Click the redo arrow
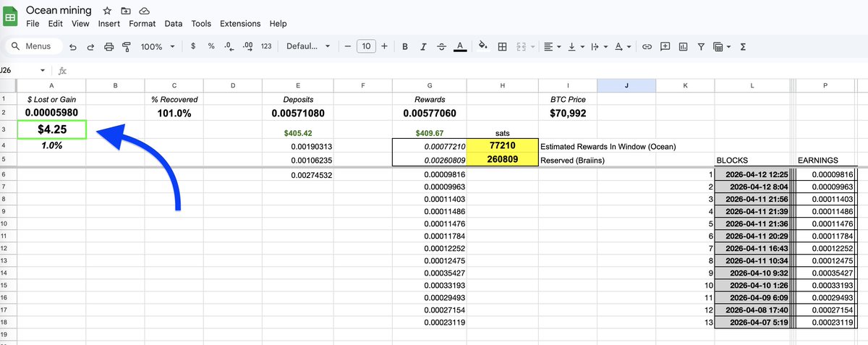 90,46
